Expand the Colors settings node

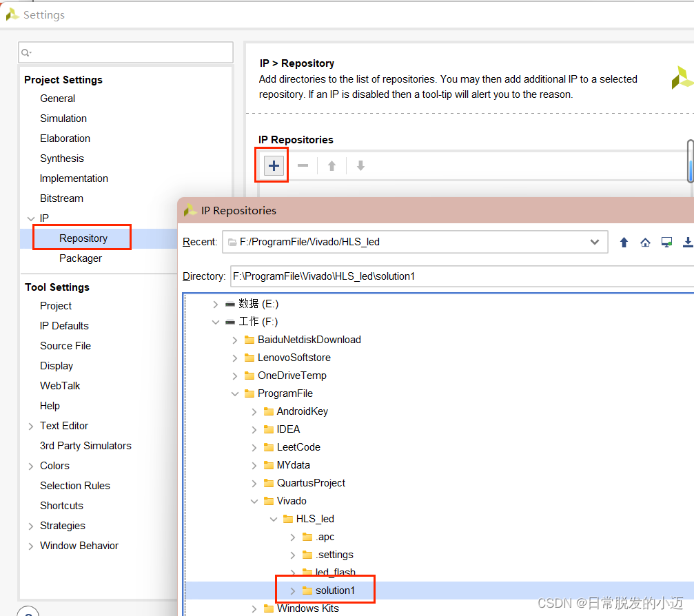[x=31, y=466]
